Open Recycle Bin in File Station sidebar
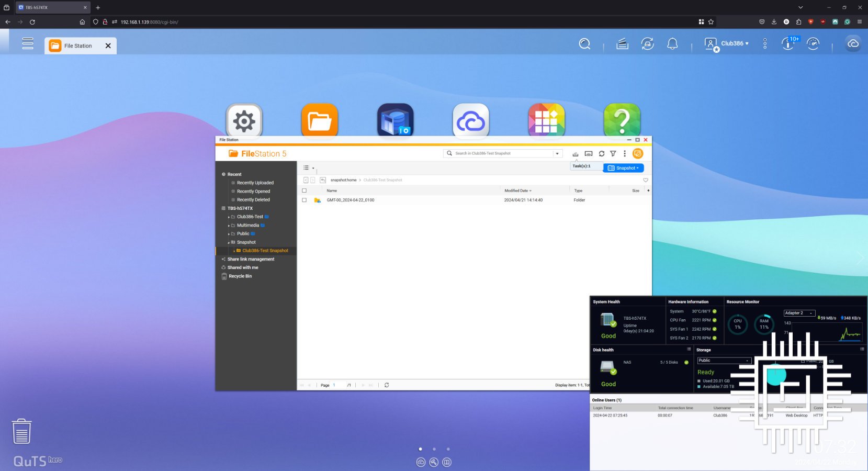This screenshot has width=868, height=471. (x=240, y=276)
